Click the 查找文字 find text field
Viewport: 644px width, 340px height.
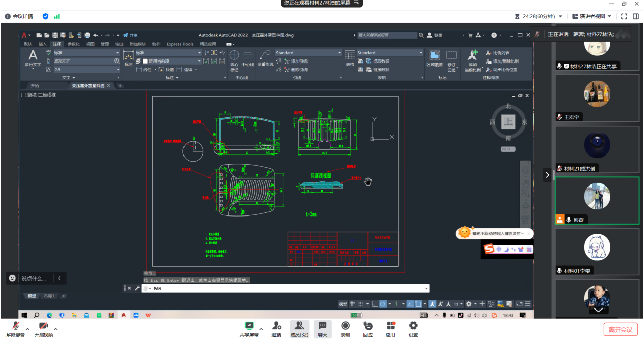tap(83, 61)
